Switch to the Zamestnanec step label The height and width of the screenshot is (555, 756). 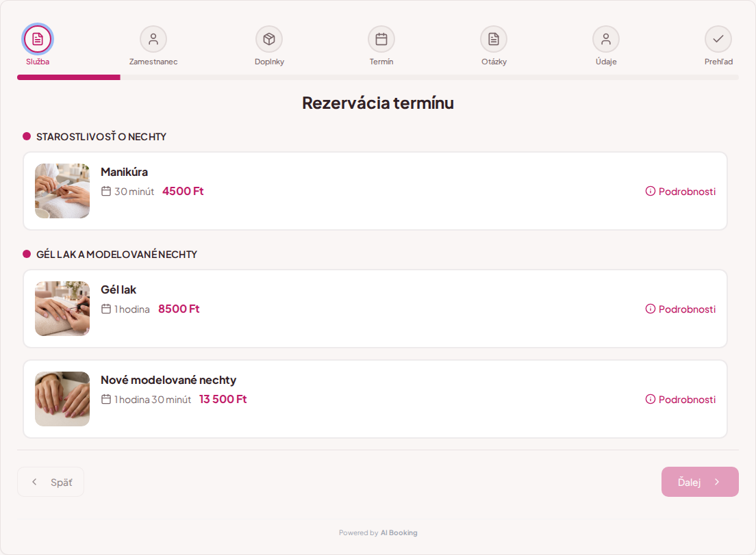[153, 62]
